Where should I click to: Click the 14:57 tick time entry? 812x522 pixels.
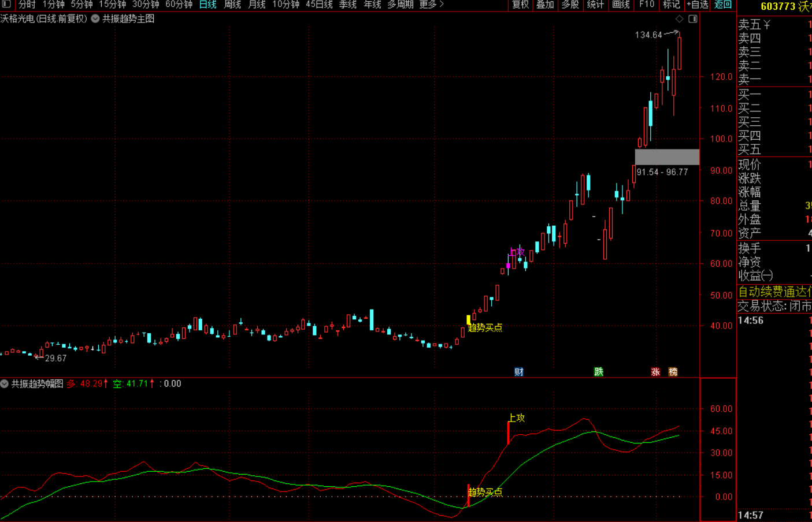(751, 515)
